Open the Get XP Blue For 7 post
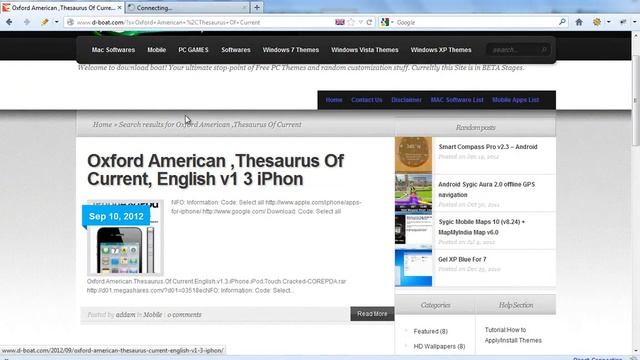The image size is (640, 360). (462, 260)
